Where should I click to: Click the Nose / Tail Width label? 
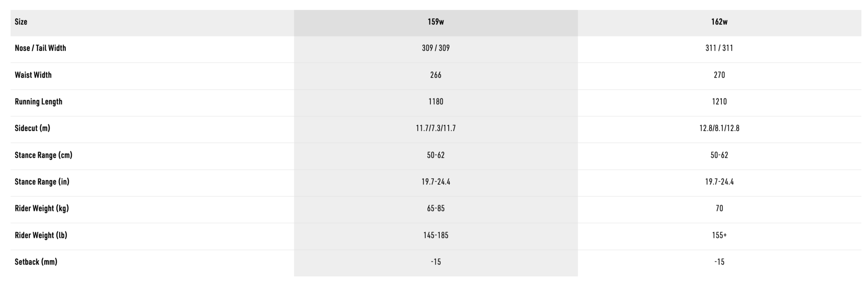tap(40, 48)
